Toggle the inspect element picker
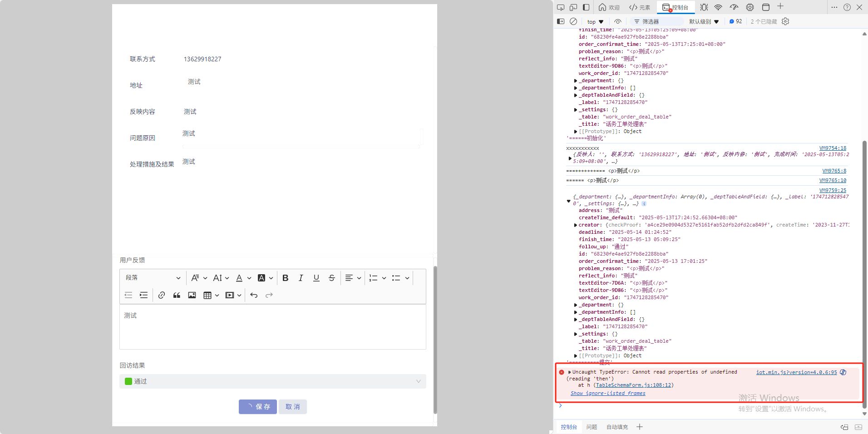868x434 pixels. coord(561,7)
